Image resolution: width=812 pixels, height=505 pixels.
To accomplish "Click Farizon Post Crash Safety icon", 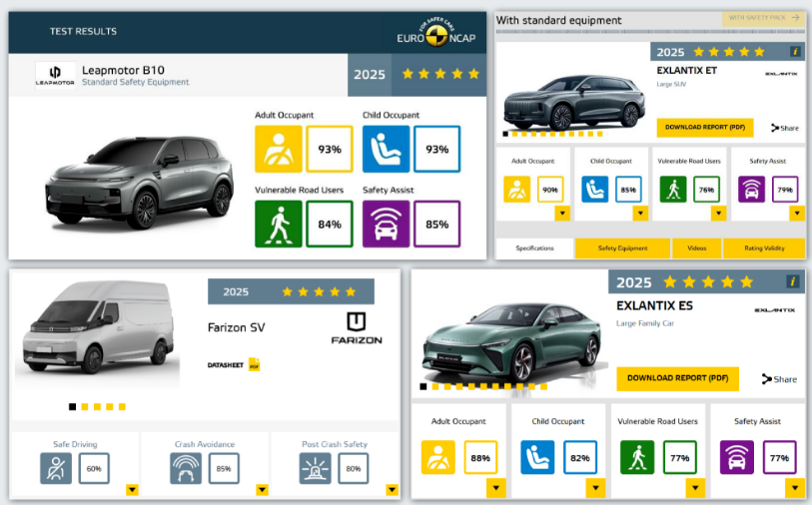I will [x=316, y=469].
